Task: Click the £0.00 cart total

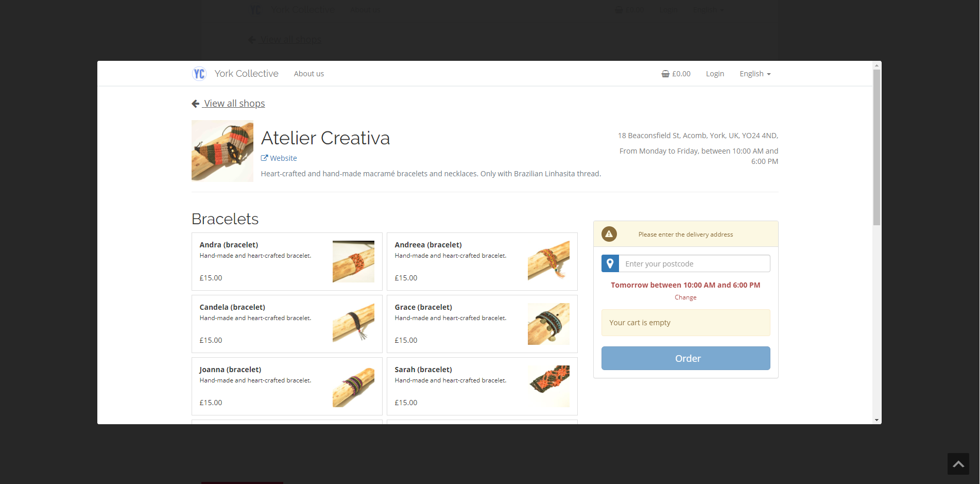Action: click(681, 74)
